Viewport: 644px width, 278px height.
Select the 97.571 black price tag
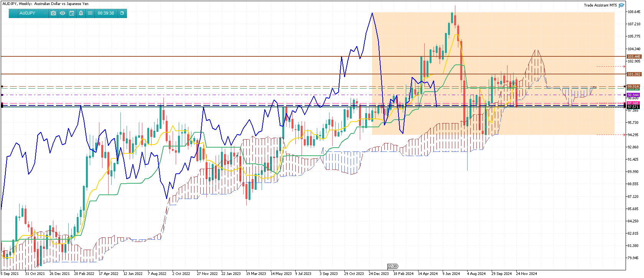point(633,107)
